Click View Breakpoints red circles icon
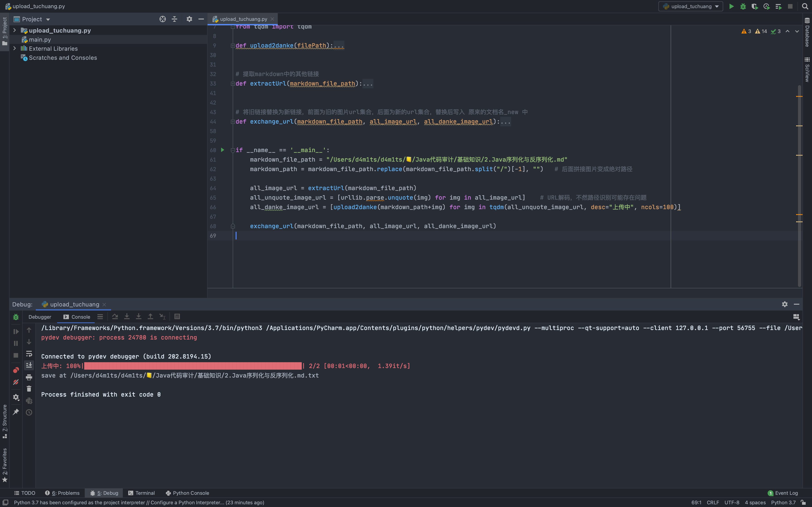This screenshot has height=507, width=812. tap(16, 370)
